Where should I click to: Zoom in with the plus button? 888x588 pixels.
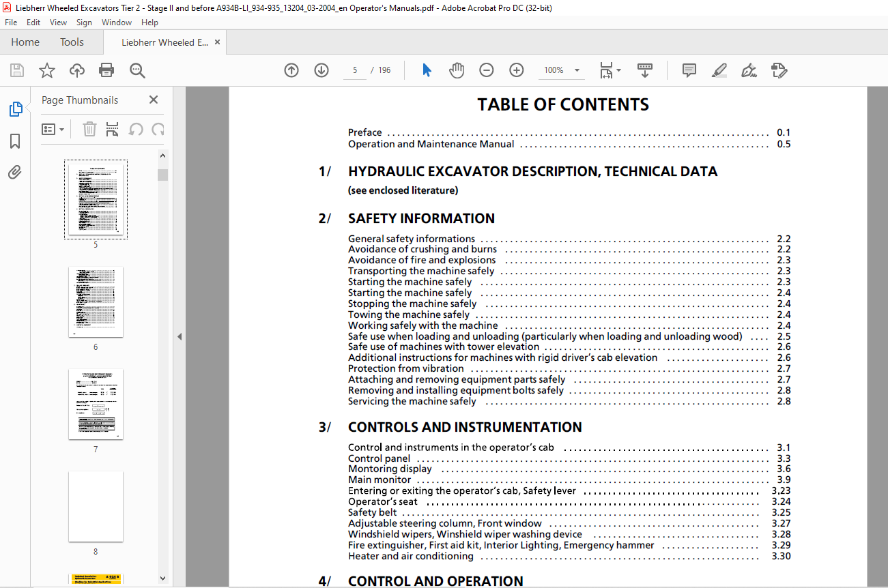(517, 70)
